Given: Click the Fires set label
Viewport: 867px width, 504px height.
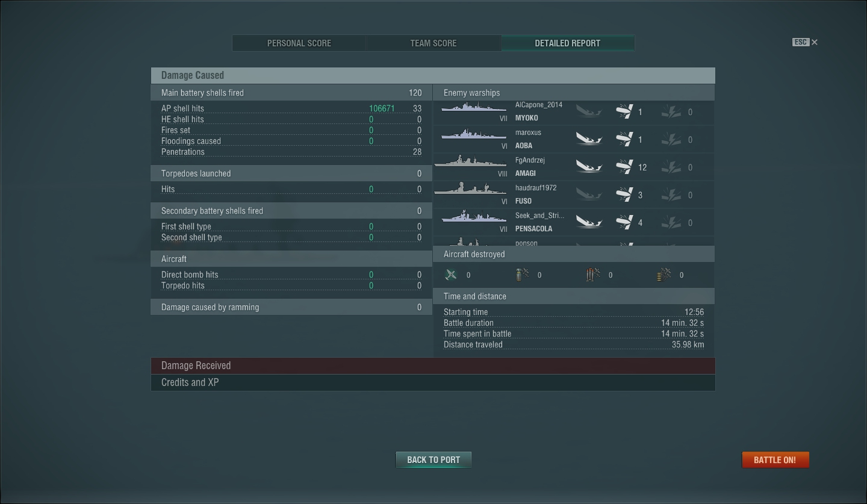Looking at the screenshot, I should pyautogui.click(x=176, y=130).
